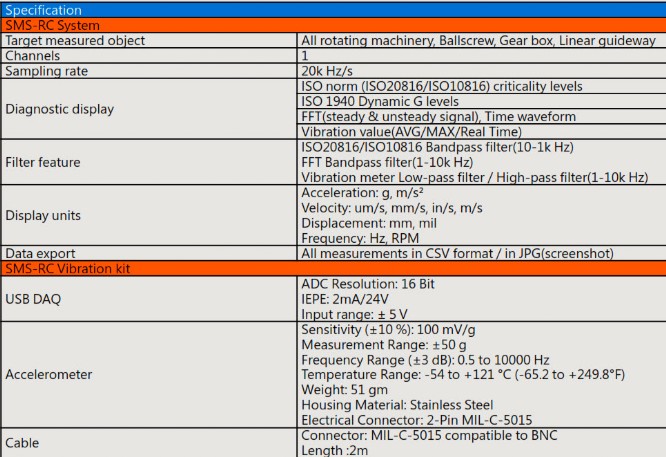The image size is (666, 457).
Task: Click the Target measured object label
Action: coord(75,41)
